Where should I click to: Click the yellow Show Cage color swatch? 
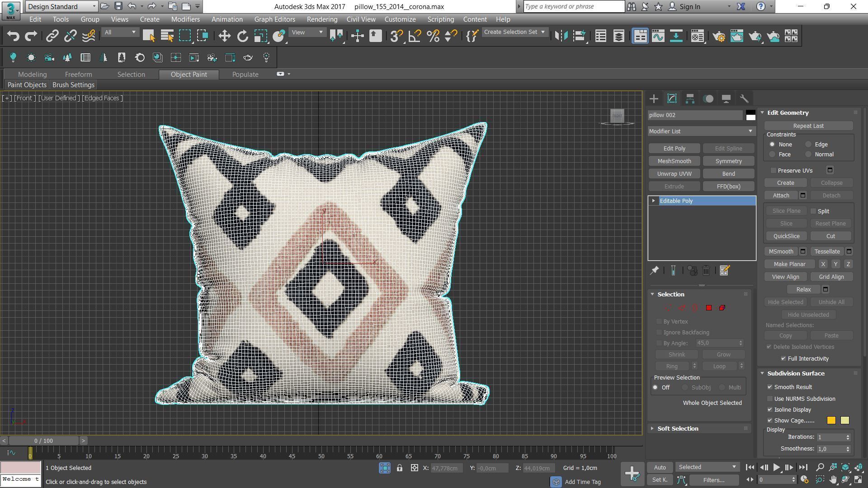click(x=845, y=421)
